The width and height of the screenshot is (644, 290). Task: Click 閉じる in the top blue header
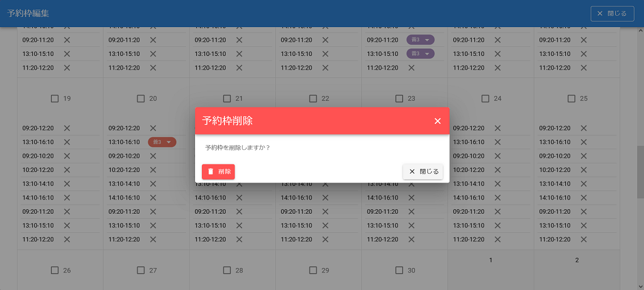point(612,14)
